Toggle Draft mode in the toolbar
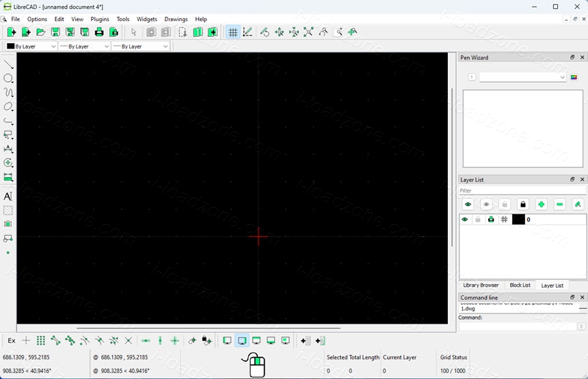The width and height of the screenshot is (588, 379). 248,32
